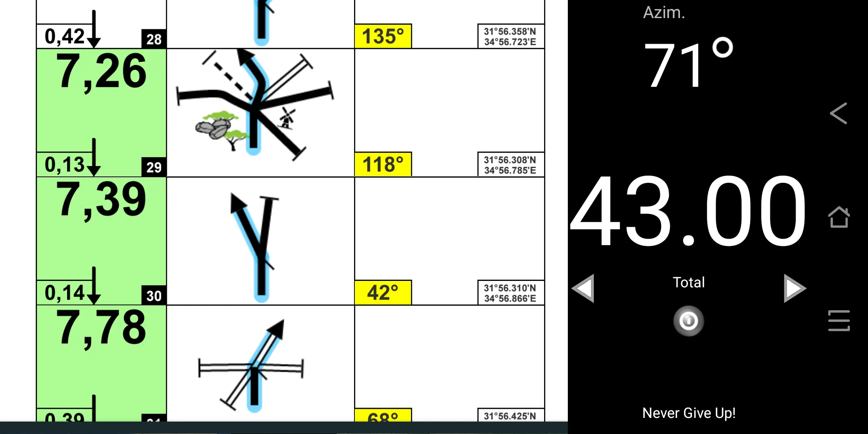Click the power/reset button below azimuth display

coord(689,321)
